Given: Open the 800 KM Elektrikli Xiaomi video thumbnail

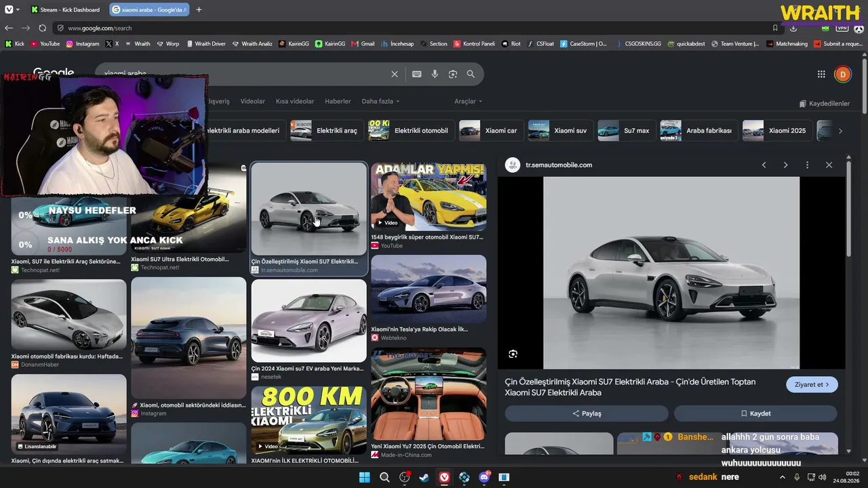Looking at the screenshot, I should [309, 420].
